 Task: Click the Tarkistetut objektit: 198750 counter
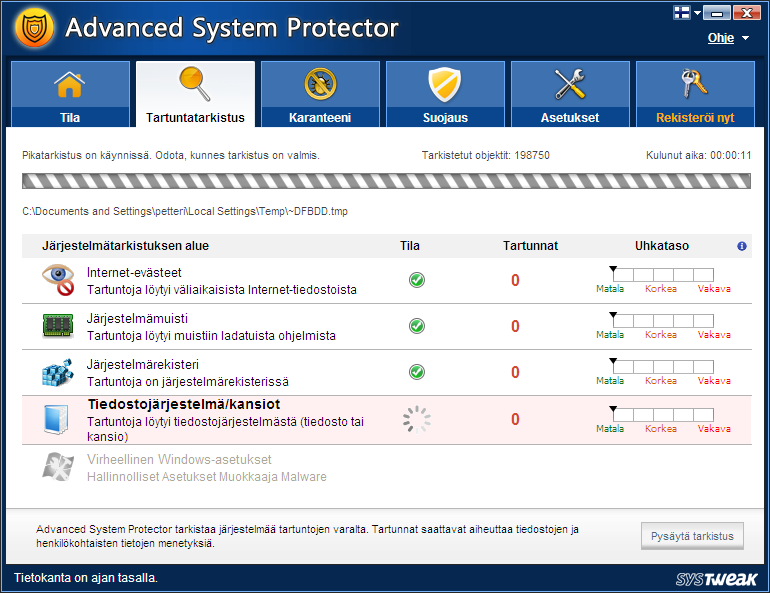(x=486, y=156)
